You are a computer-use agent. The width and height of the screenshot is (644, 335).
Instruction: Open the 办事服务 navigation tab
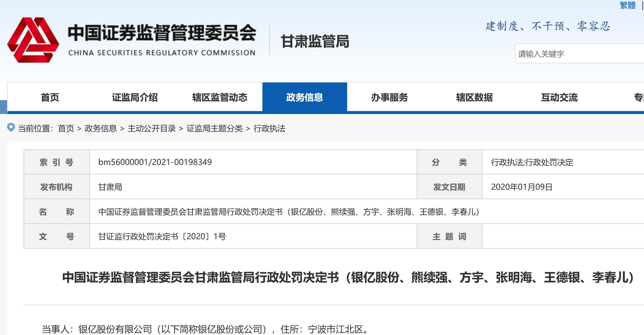[389, 98]
